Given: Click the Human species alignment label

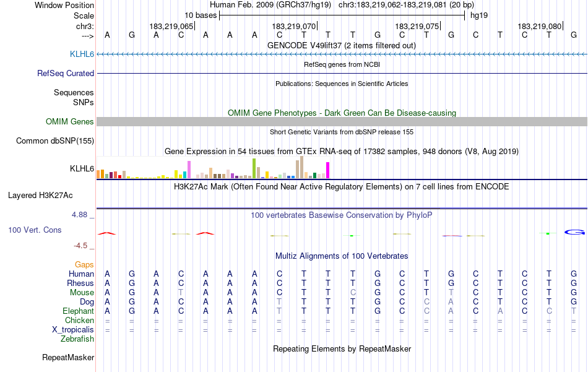Looking at the screenshot, I should [81, 274].
